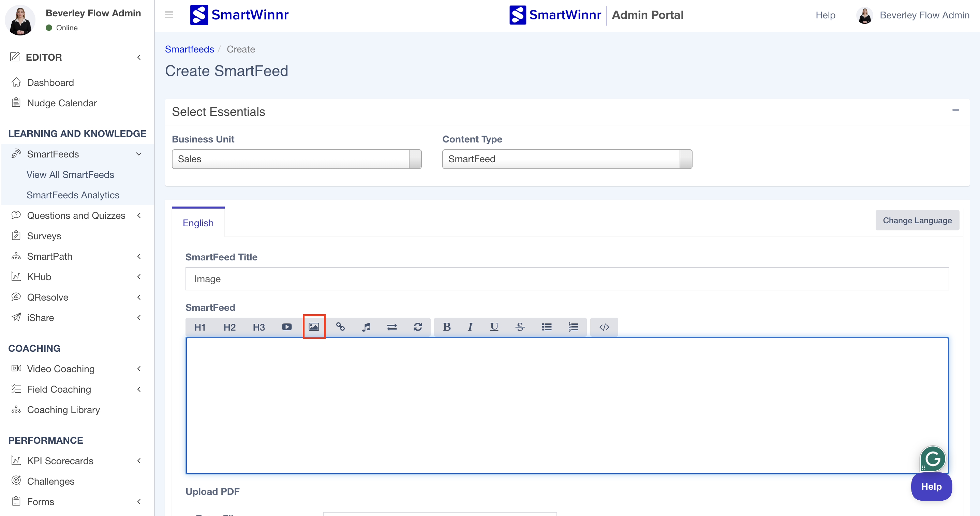Click the insert image toolbar icon
Image resolution: width=980 pixels, height=516 pixels.
313,327
